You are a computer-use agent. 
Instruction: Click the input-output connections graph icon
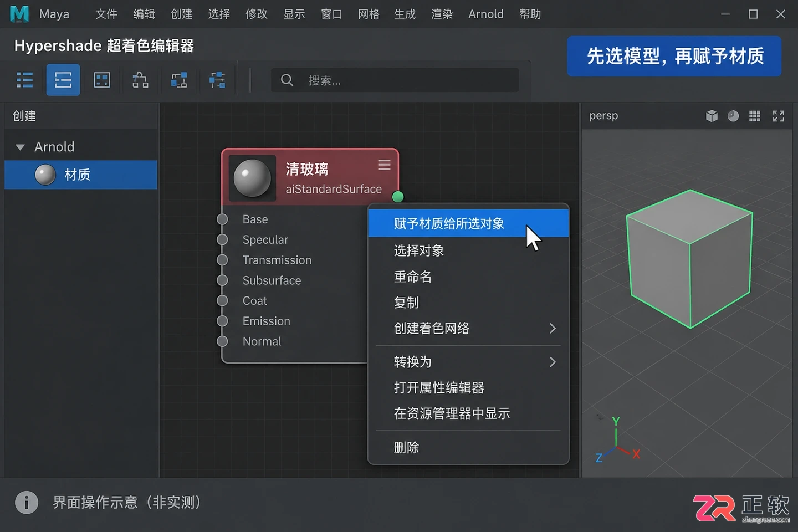[x=217, y=80]
